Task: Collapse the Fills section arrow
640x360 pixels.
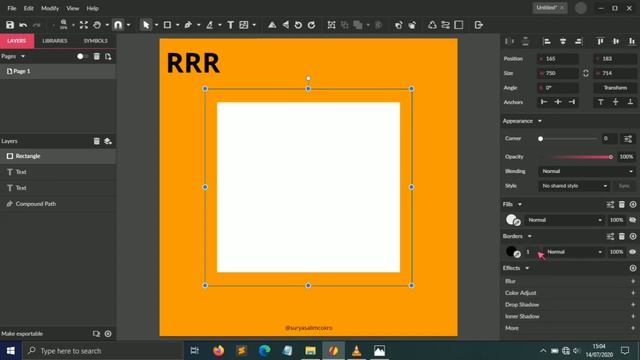Action: (x=520, y=204)
